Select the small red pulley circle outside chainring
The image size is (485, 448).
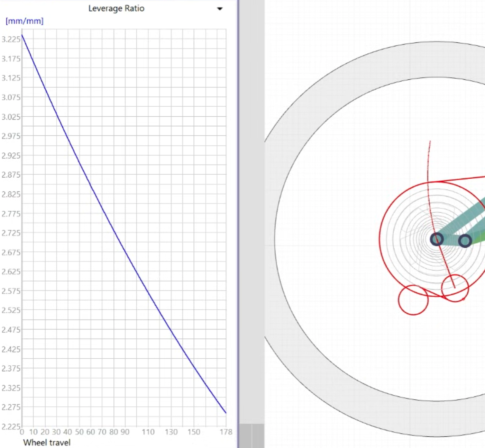[x=413, y=300]
